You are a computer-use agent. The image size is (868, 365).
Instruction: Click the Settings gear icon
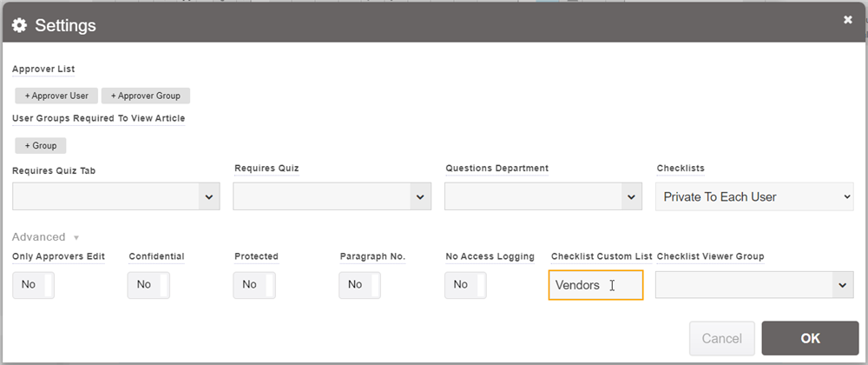[x=19, y=25]
